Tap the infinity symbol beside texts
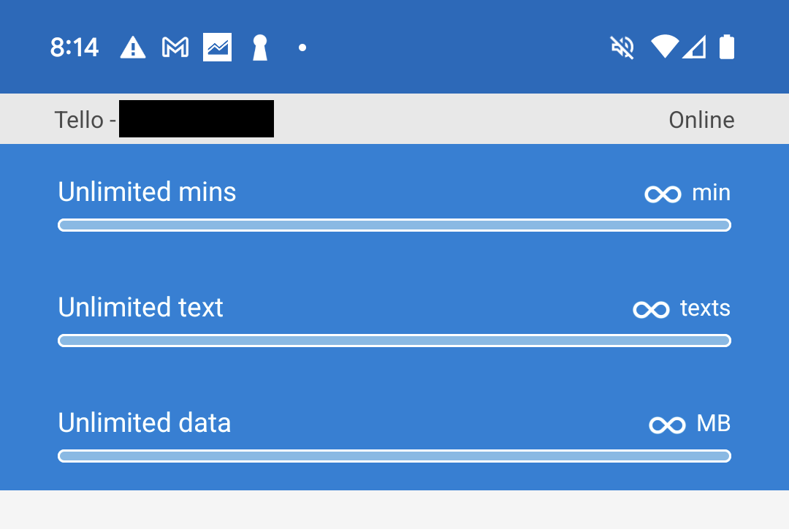This screenshot has height=532, width=789. [651, 310]
